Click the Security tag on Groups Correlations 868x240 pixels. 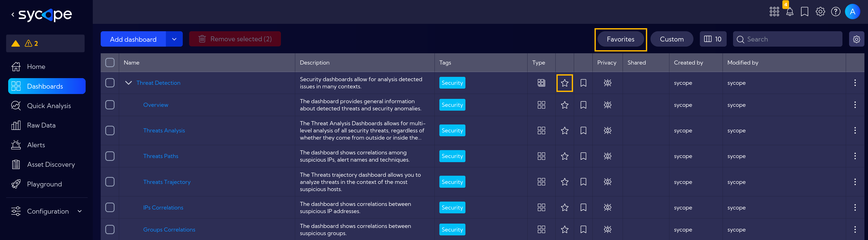(452, 229)
